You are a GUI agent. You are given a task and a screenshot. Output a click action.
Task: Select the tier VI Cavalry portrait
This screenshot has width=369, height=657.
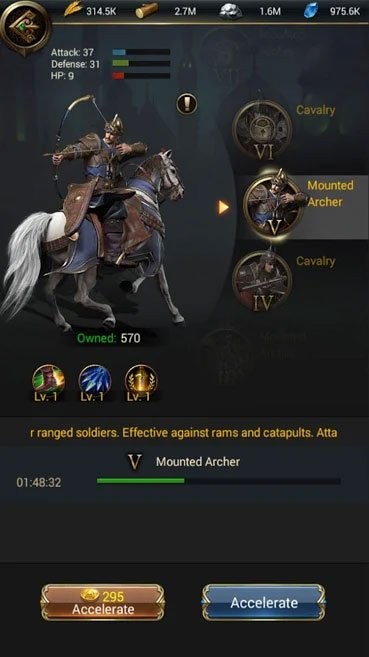pos(263,130)
